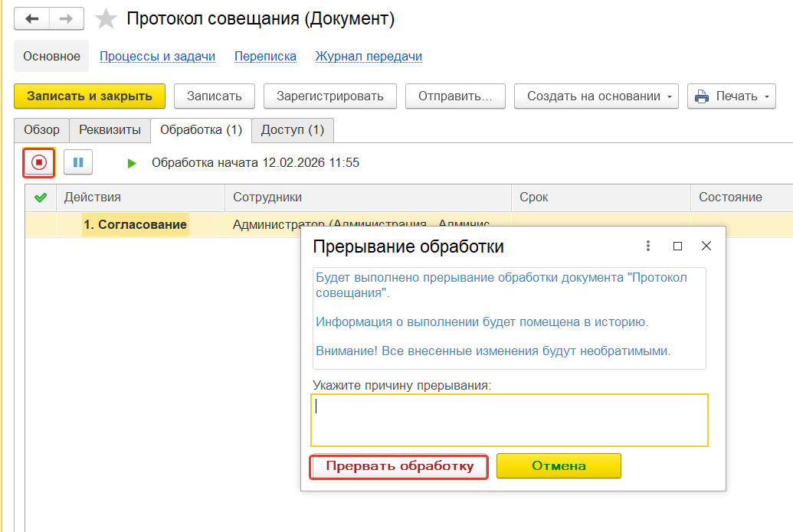The width and height of the screenshot is (793, 532).
Task: Go to the Обзор tab
Action: point(41,130)
